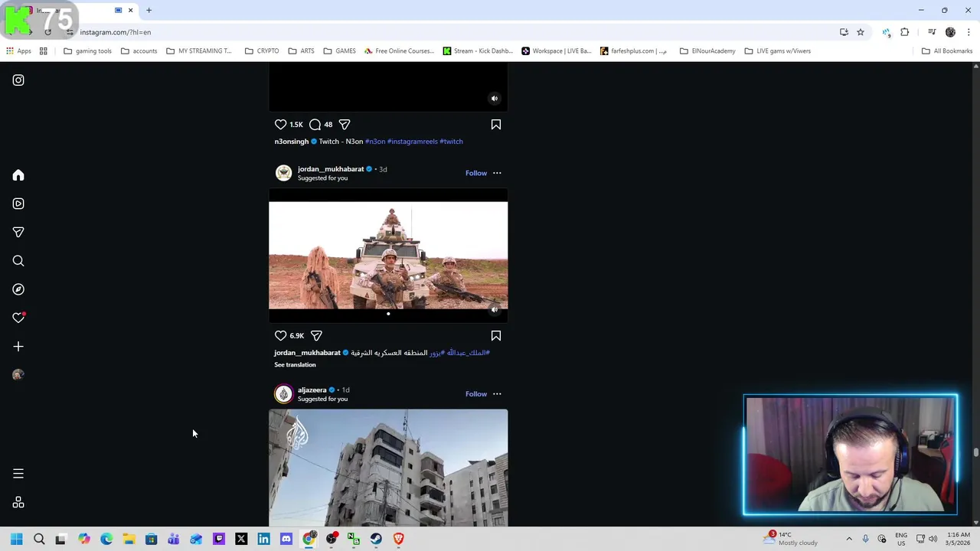Open LinkedIn from the Windows taskbar
Viewport: 980px width, 551px height.
pos(263,539)
